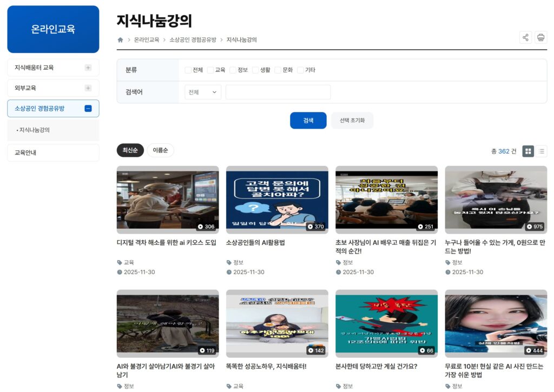Click 지식나눔강의 breadcrumb link

pos(242,40)
